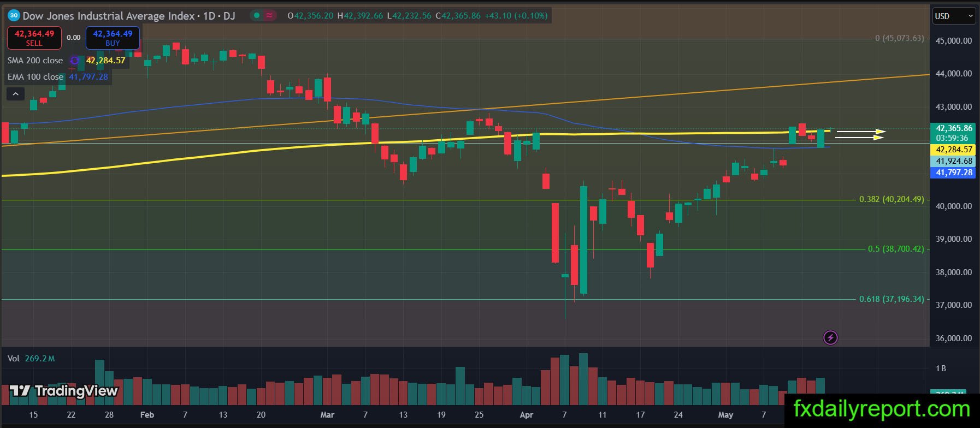Click the 36,000.00 price axis label
The image size is (980, 428).
954,338
